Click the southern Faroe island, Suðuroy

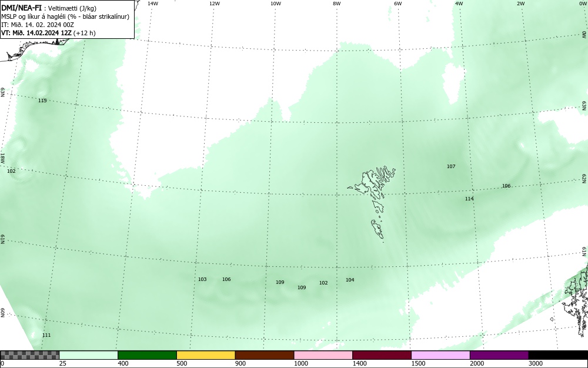tap(378, 229)
